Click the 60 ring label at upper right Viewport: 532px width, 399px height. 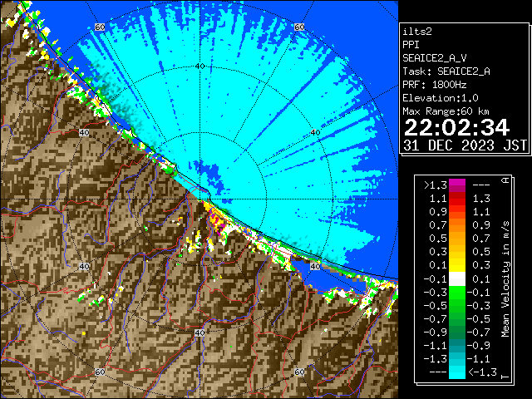click(299, 27)
